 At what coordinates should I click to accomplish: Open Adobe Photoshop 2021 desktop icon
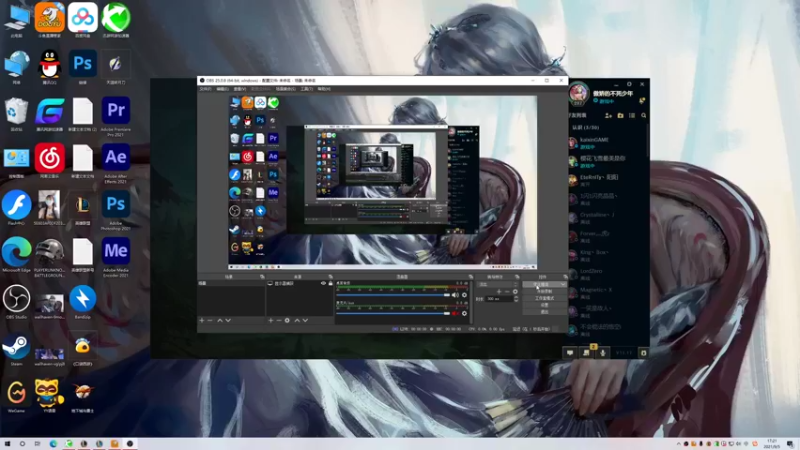coord(116,210)
